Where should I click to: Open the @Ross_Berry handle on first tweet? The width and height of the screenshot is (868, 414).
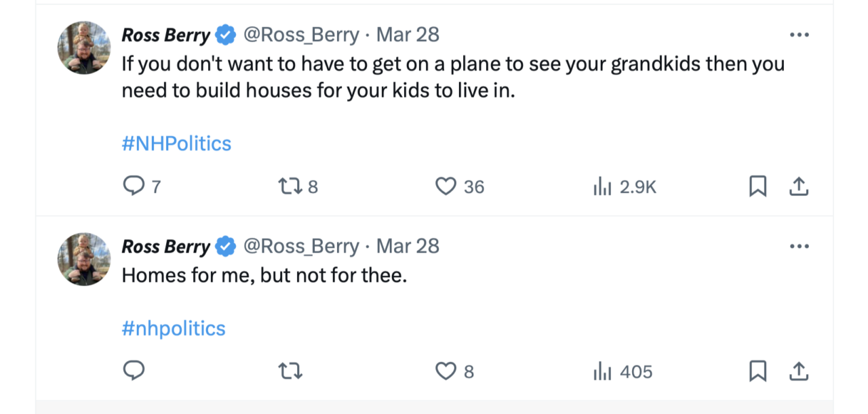[x=300, y=35]
